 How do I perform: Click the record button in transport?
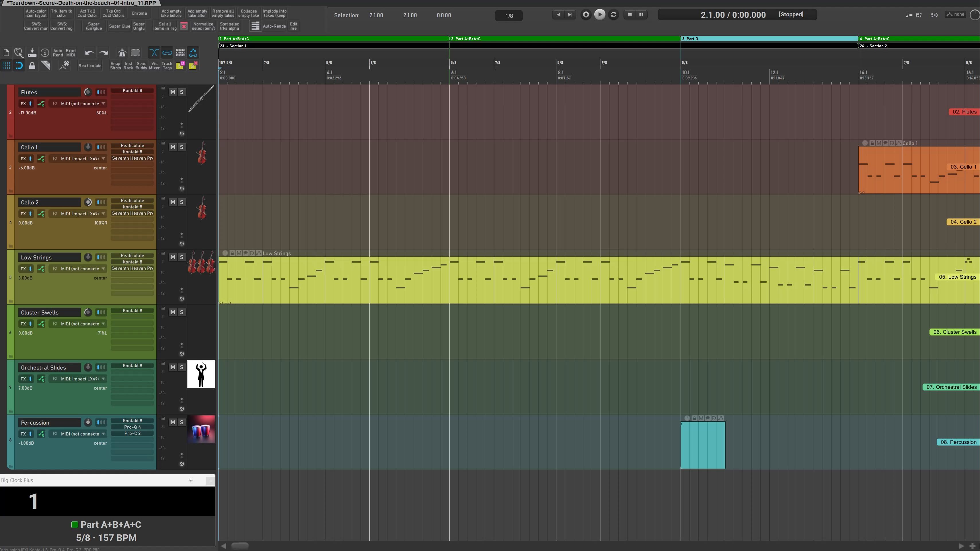(586, 15)
